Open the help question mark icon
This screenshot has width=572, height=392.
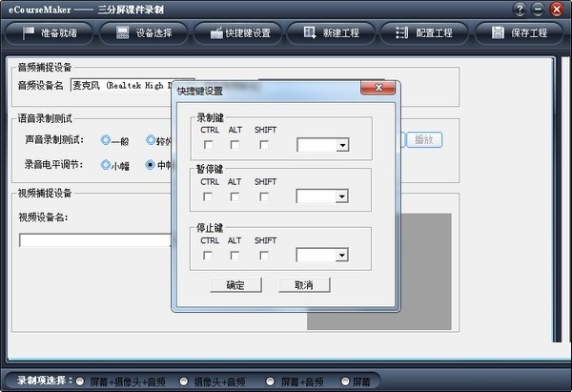520,10
